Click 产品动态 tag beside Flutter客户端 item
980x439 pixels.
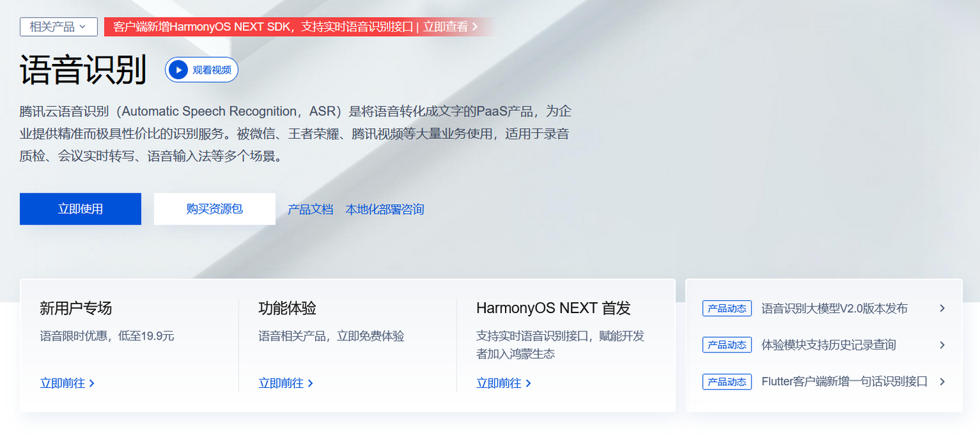click(727, 382)
